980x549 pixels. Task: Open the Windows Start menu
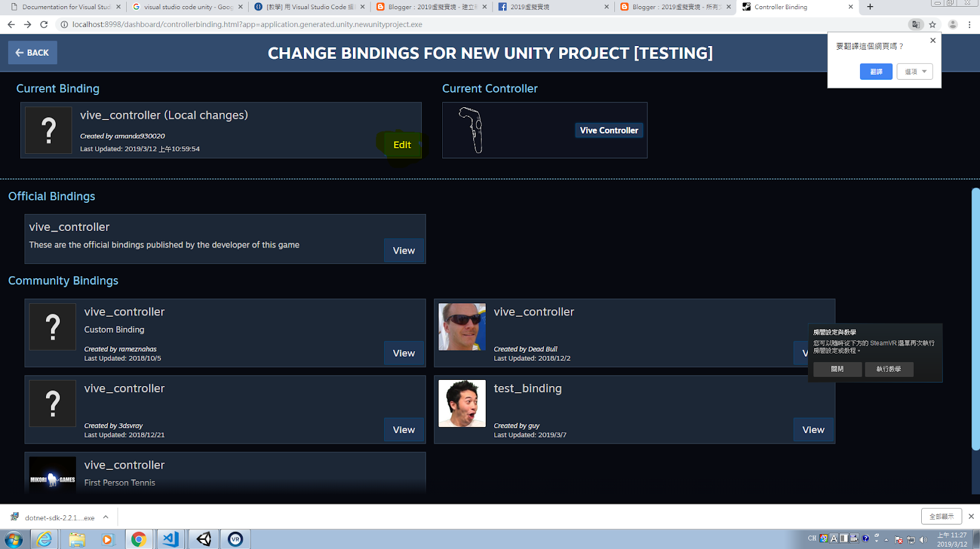click(13, 539)
